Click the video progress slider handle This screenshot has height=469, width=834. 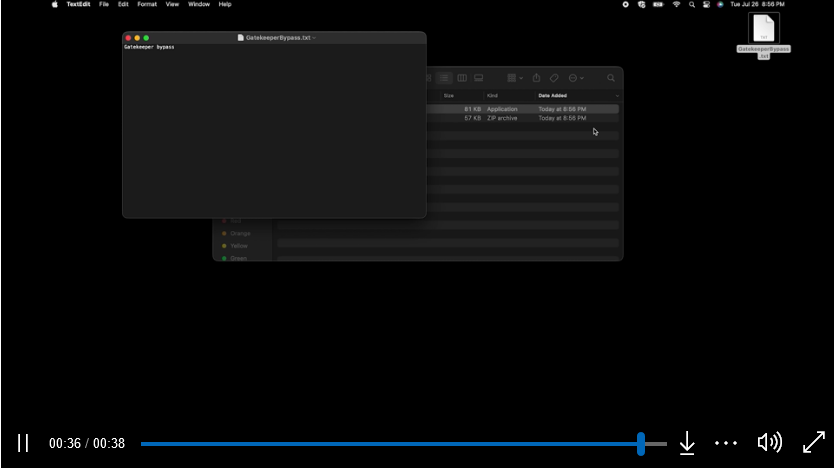pyautogui.click(x=641, y=443)
